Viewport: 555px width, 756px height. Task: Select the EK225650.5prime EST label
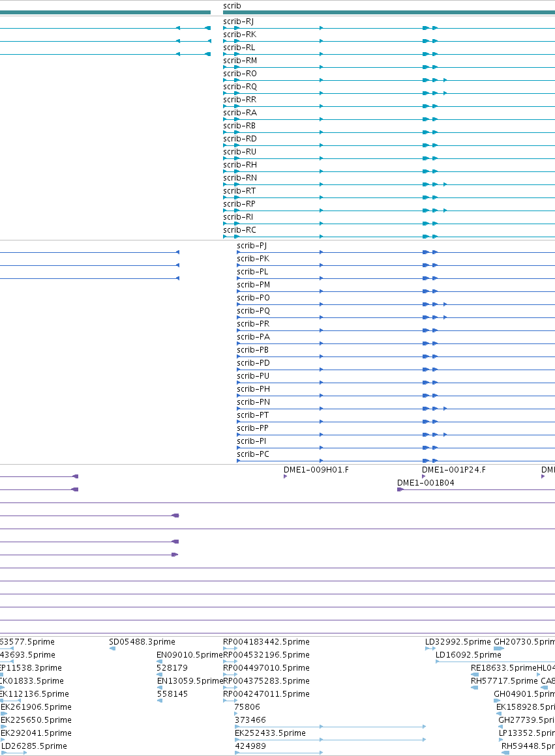(37, 720)
